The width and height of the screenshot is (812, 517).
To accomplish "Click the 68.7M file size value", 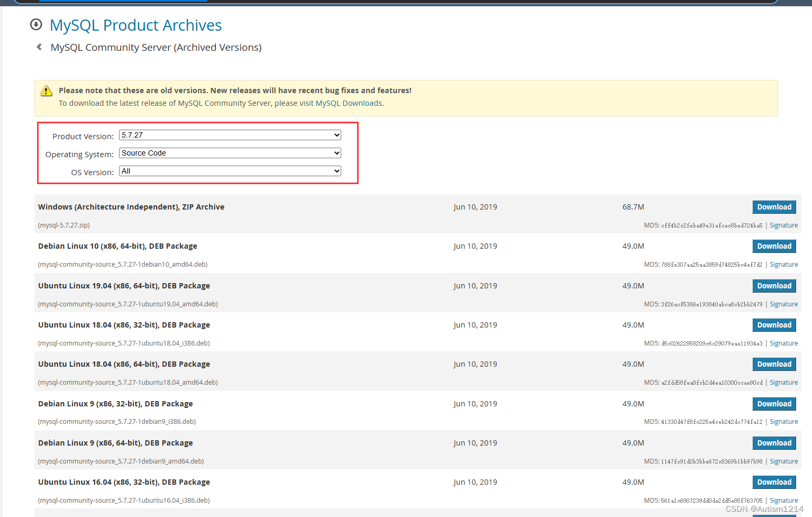I will pyautogui.click(x=633, y=207).
